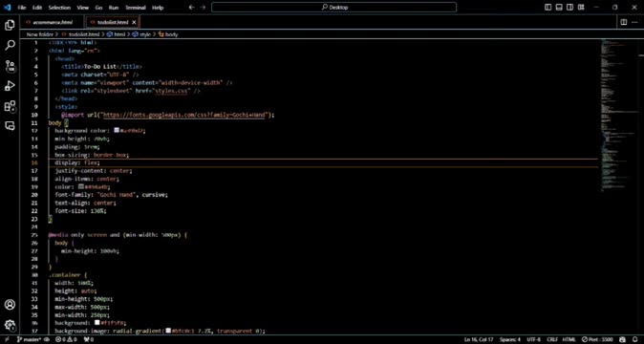Toggle bottom panel layout icon
The image size is (644, 344).
(x=559, y=8)
